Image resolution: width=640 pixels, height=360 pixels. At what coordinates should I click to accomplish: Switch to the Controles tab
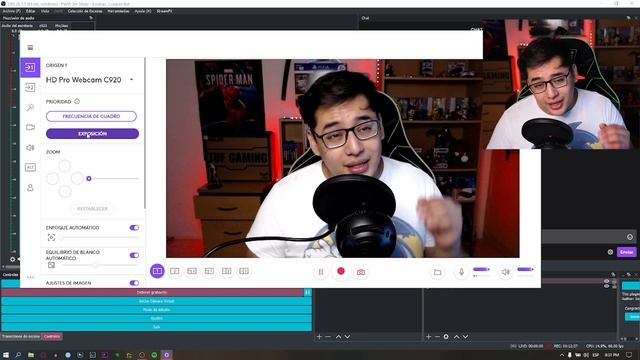click(52, 336)
